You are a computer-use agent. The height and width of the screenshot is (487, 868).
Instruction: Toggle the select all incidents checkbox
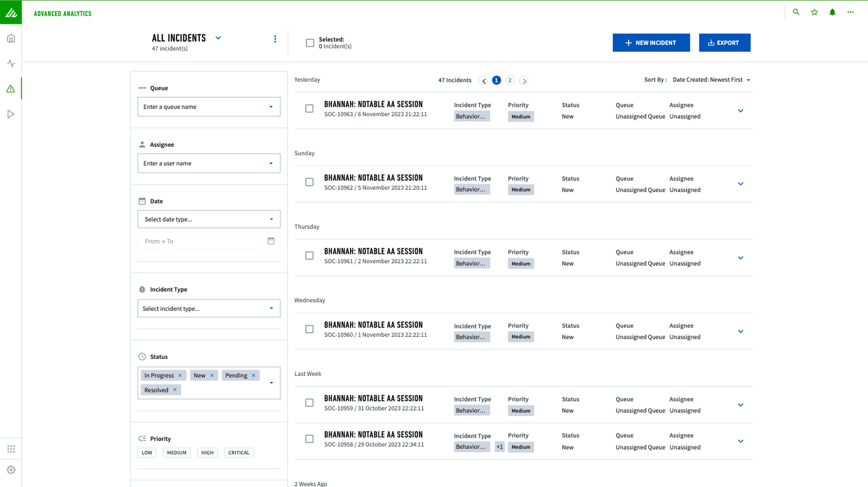(x=310, y=43)
